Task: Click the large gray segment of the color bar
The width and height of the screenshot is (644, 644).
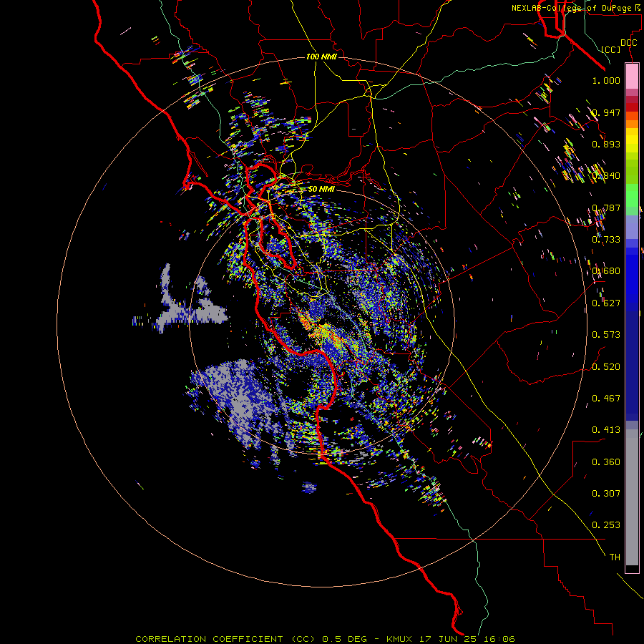Action: (x=632, y=497)
